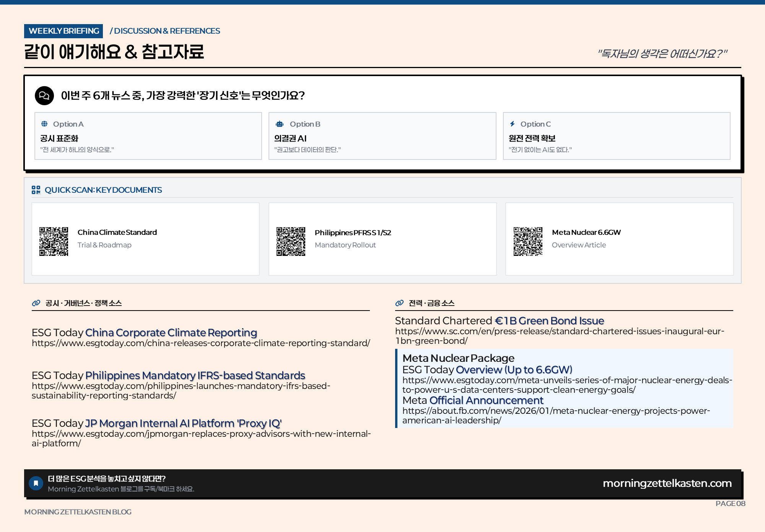765x532 pixels.
Task: Click the robot icon in Option B
Action: 280,124
